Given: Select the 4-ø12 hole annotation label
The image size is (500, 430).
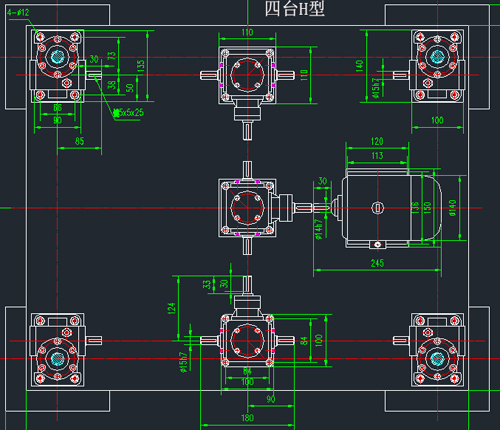Looking at the screenshot, I should (18, 13).
